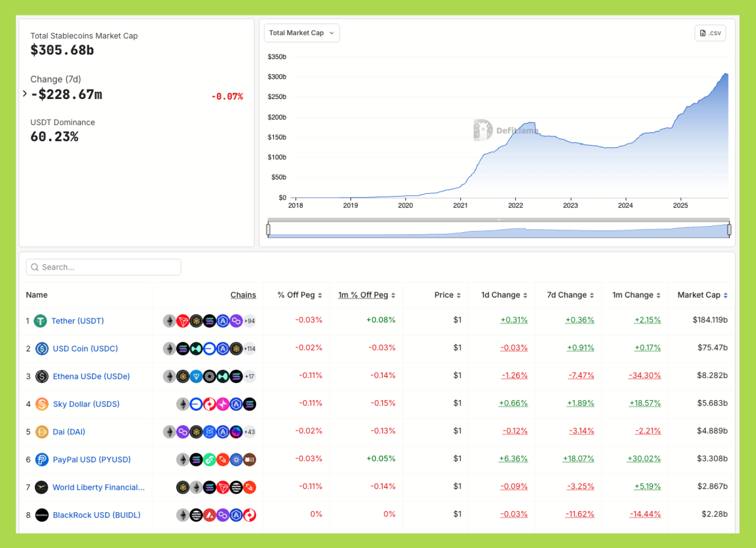The image size is (756, 548).
Task: Toggle sort order on 7d Change column
Action: (592, 294)
